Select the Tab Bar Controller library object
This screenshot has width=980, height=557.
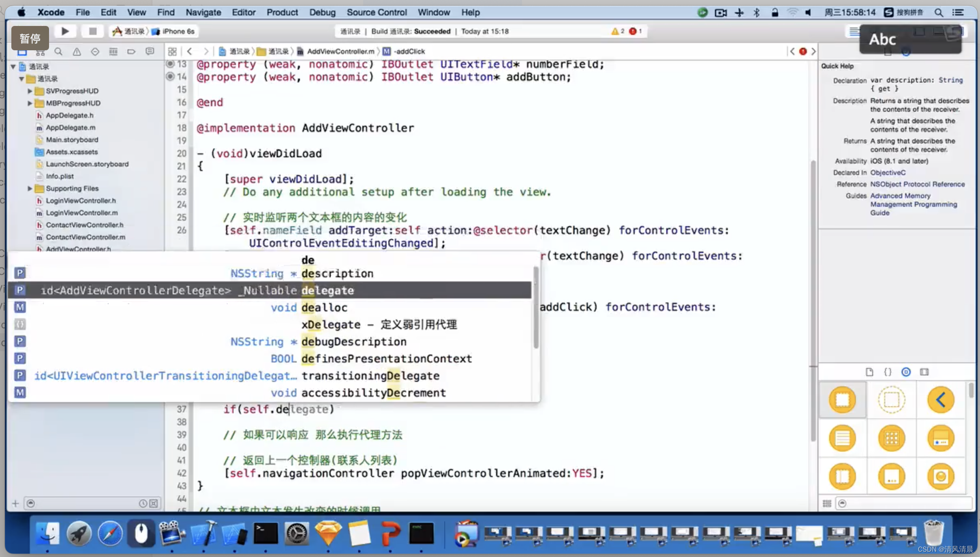pos(941,438)
